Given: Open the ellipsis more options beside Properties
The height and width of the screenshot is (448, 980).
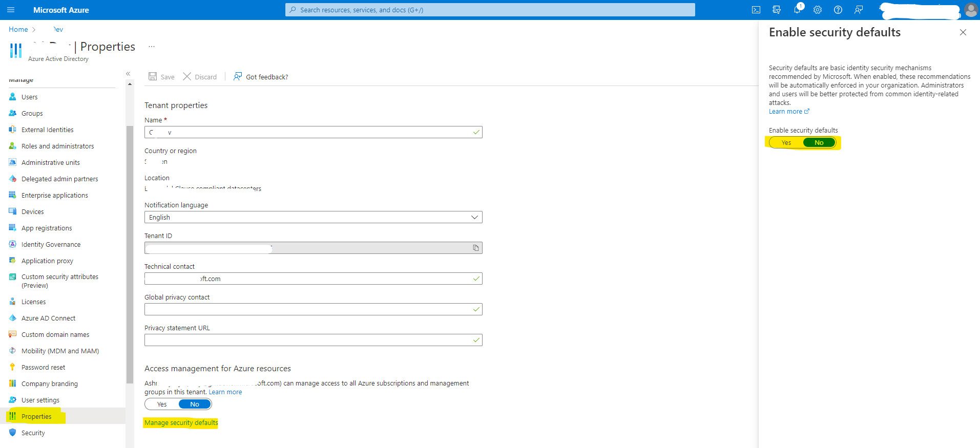Looking at the screenshot, I should tap(152, 47).
